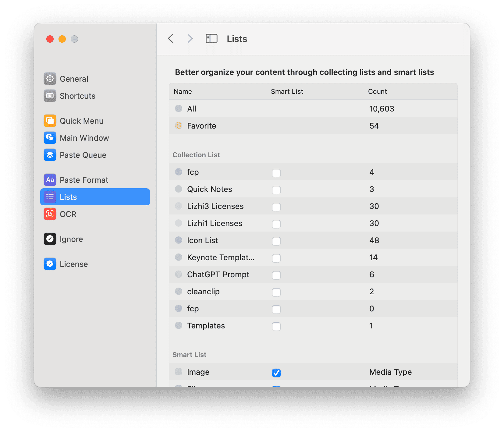Open OCR settings icon
This screenshot has width=504, height=432.
click(50, 214)
